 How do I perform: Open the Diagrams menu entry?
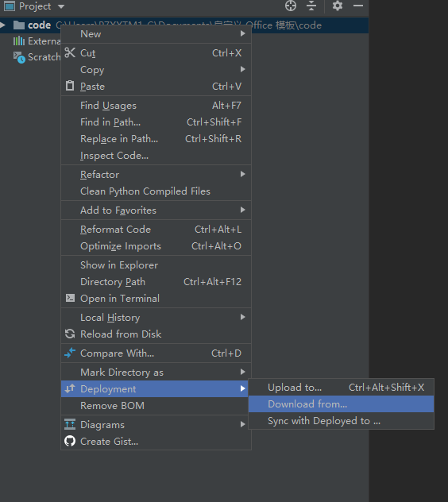pos(156,425)
